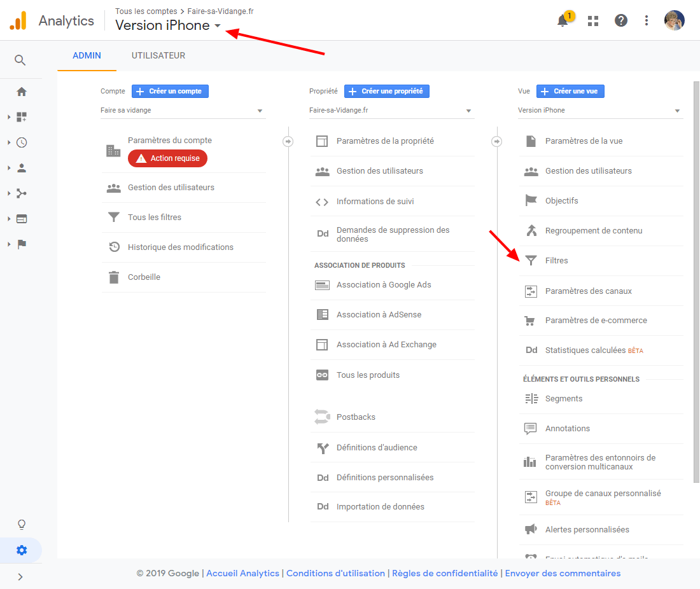The width and height of the screenshot is (700, 589).
Task: Open the Discover lightbulb icon
Action: [22, 524]
